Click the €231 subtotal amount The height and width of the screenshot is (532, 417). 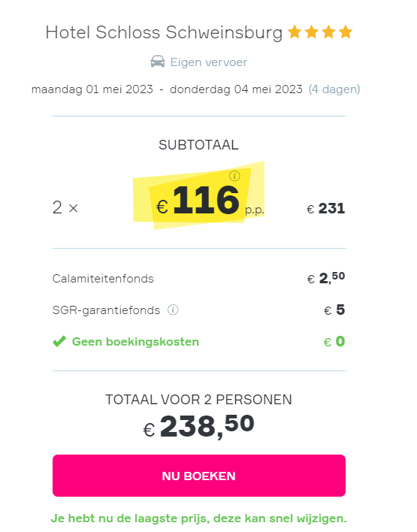(326, 208)
